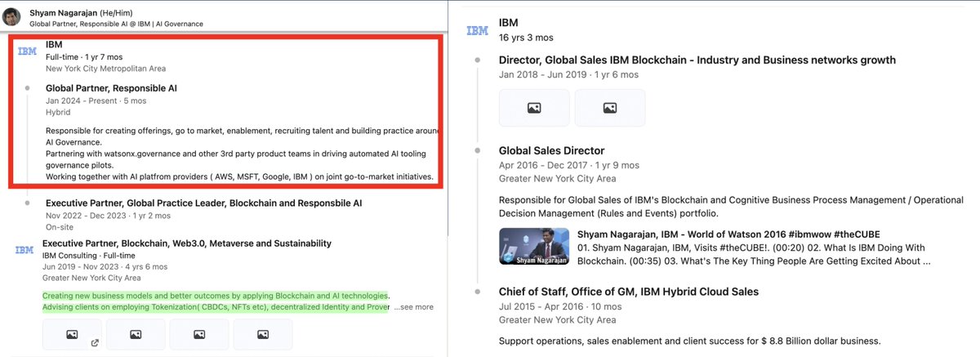Open the IBM logo beside Full-time 1 yr 7 mos
The width and height of the screenshot is (980, 357).
click(x=27, y=51)
